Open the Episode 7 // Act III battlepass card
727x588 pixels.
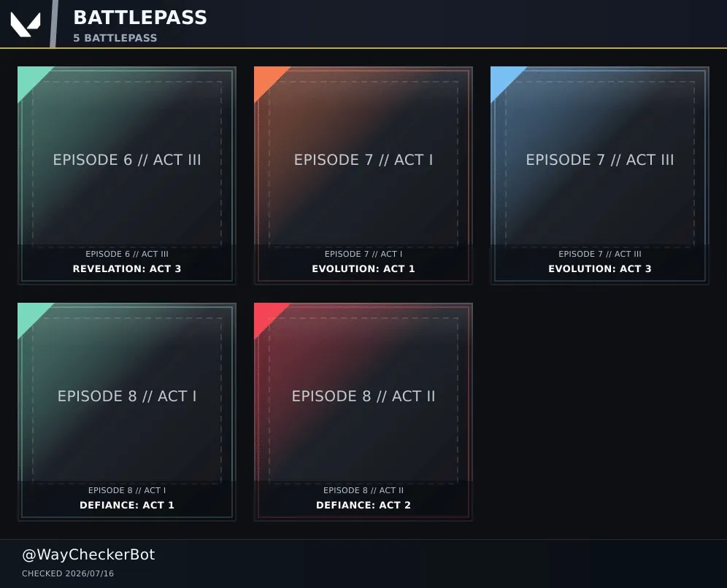tap(599, 175)
